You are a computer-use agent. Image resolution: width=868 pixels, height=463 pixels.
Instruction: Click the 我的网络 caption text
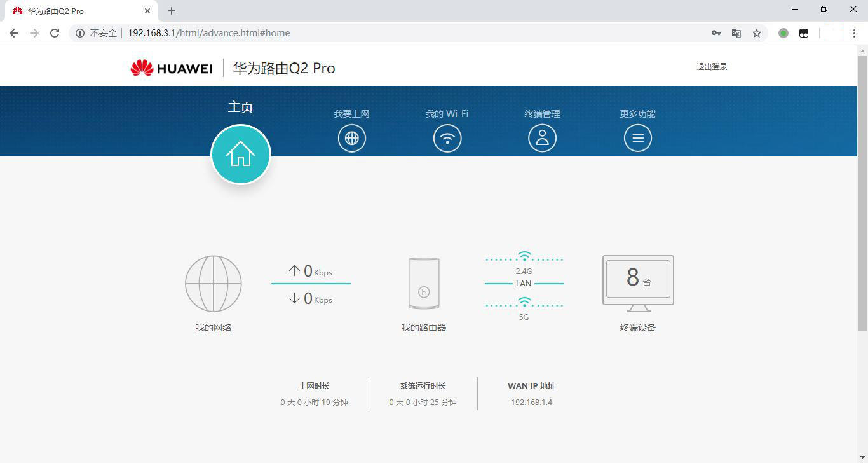coord(214,328)
